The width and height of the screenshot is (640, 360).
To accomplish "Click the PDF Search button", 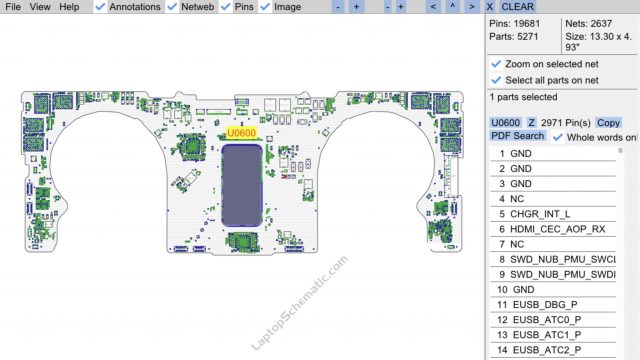I will coord(517,136).
